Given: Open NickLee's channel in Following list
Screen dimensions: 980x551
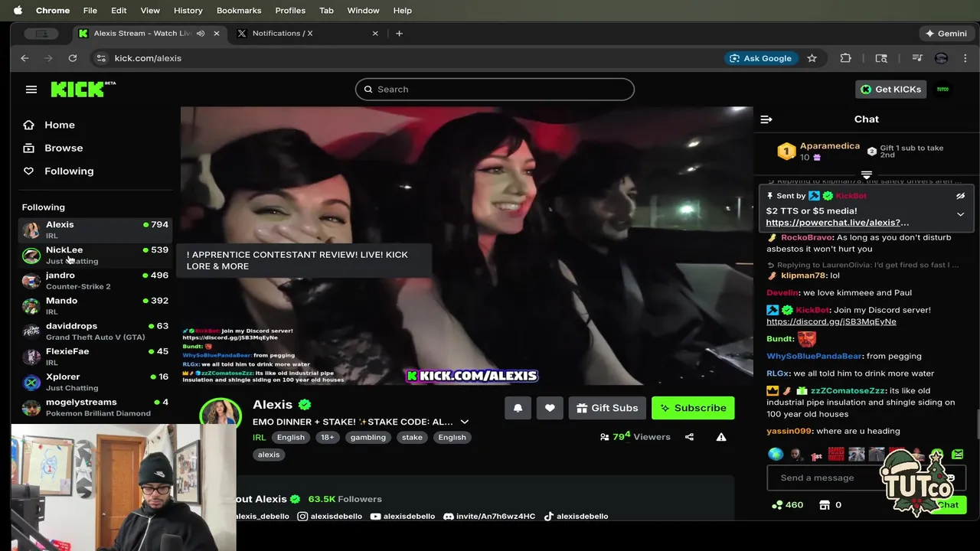Looking at the screenshot, I should (x=95, y=255).
